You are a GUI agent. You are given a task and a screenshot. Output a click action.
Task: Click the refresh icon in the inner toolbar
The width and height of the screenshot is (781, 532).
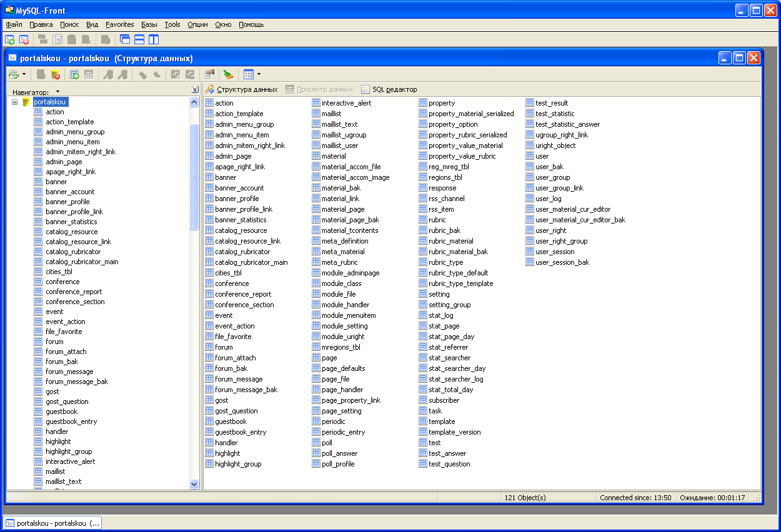[14, 74]
